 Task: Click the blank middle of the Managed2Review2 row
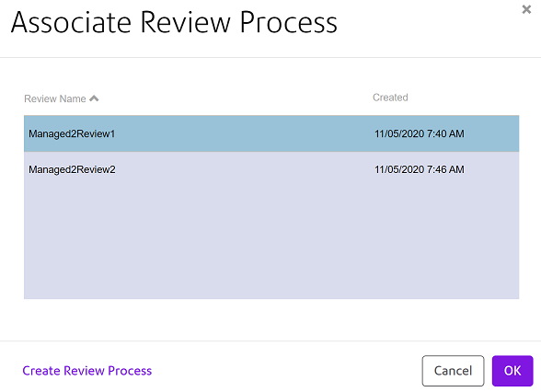tap(245, 169)
